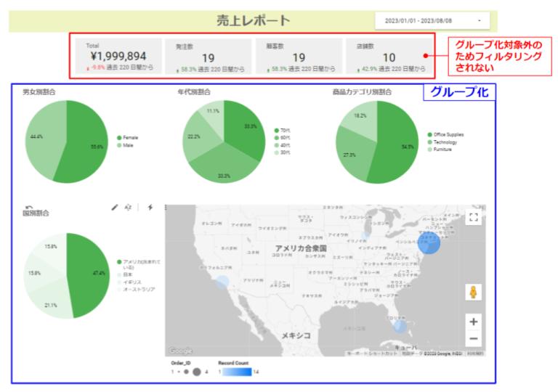Click the 40代 legend entry

(282, 145)
